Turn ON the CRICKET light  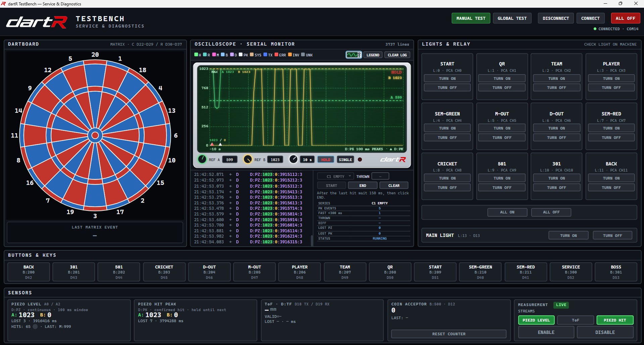[x=447, y=178]
